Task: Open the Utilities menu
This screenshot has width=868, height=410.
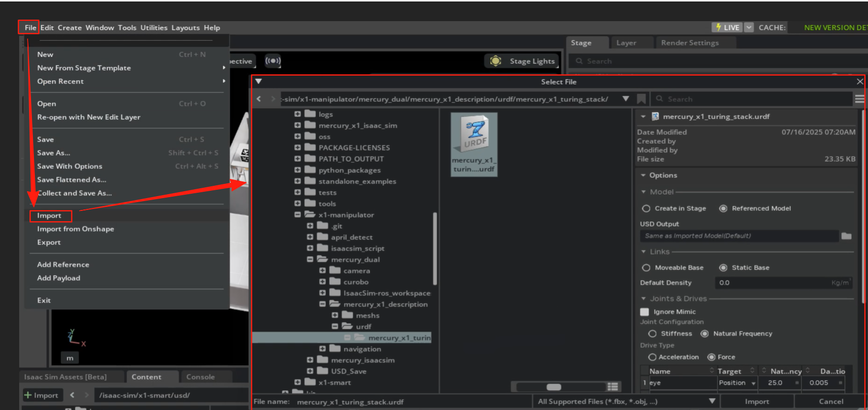Action: coord(154,28)
